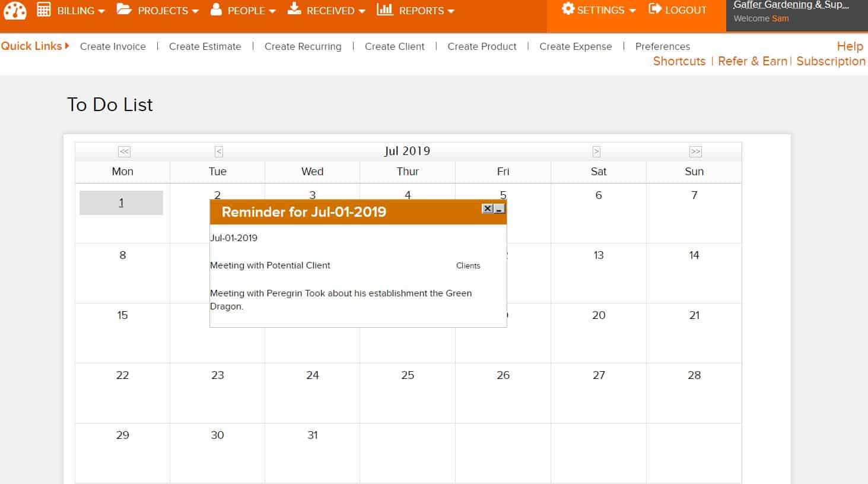Jump forward one year with >> button

(x=695, y=151)
